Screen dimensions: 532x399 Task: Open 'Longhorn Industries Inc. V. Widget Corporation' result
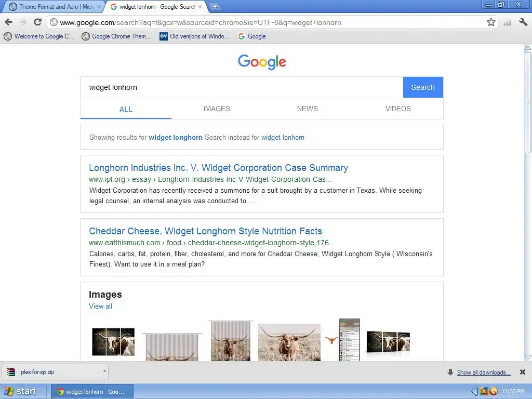tap(218, 168)
